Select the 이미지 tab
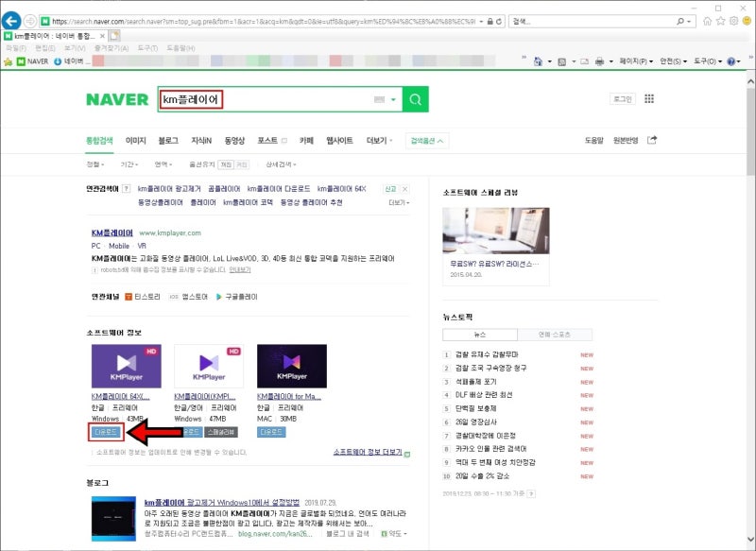 (x=135, y=140)
